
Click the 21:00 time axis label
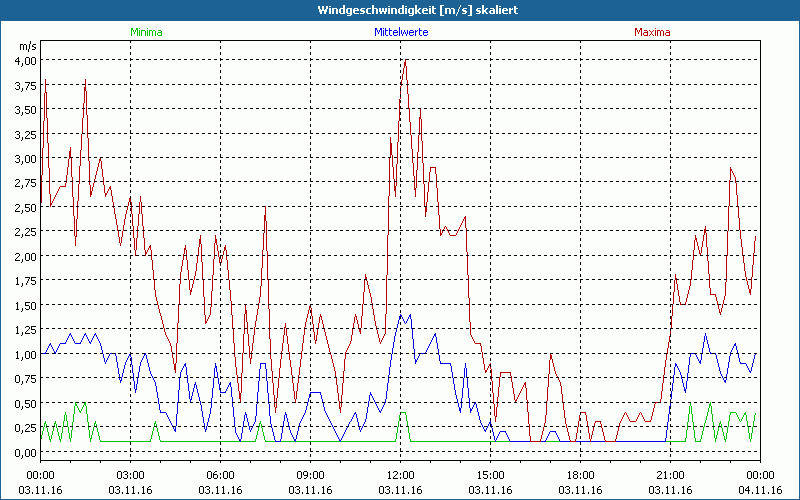670,475
